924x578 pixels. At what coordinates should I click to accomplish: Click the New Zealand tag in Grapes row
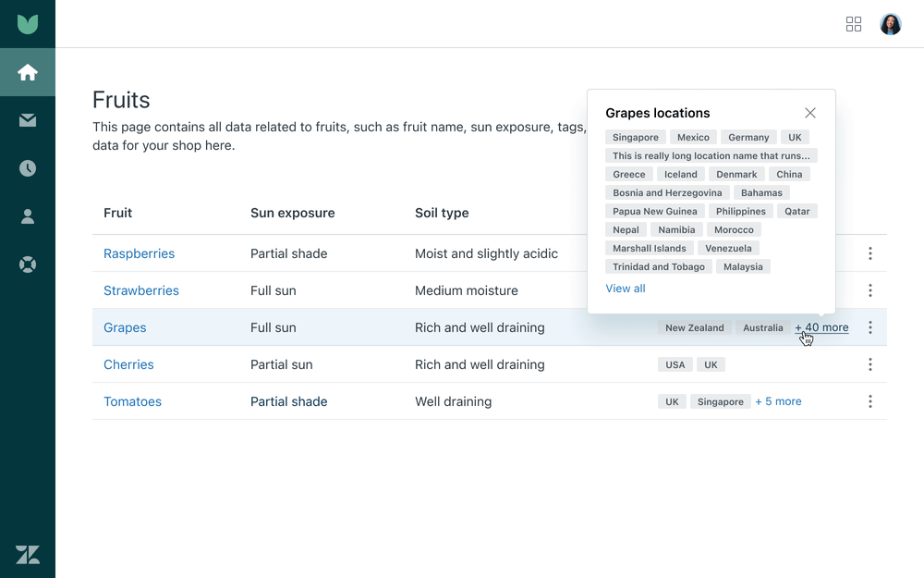695,328
